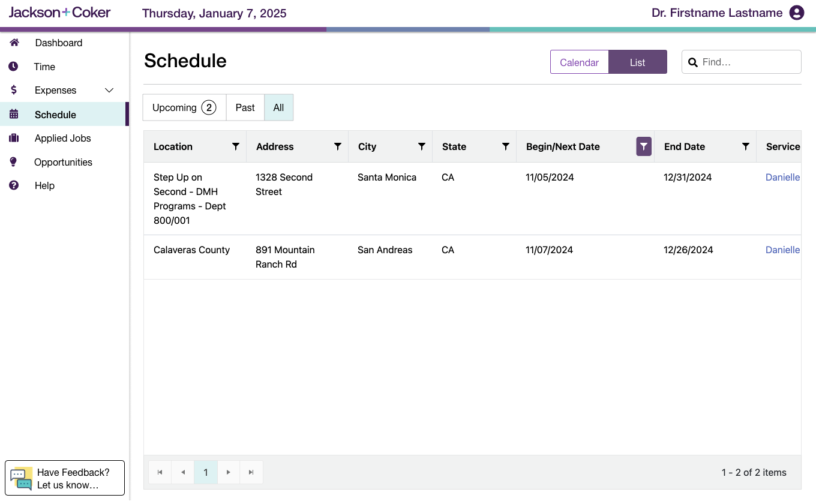Image resolution: width=816 pixels, height=504 pixels.
Task: Click the search magnifier icon
Action: pyautogui.click(x=693, y=62)
